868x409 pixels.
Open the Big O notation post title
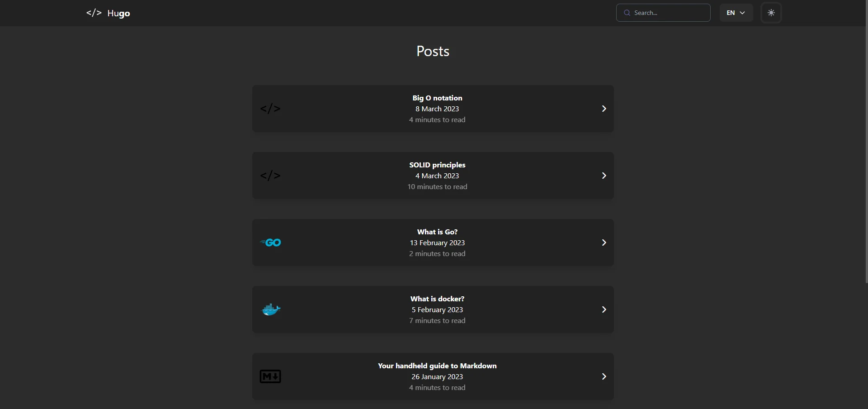(437, 98)
